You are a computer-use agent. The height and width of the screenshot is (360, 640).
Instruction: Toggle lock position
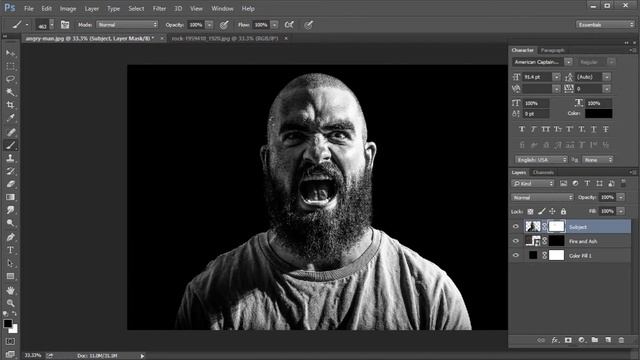(552, 211)
